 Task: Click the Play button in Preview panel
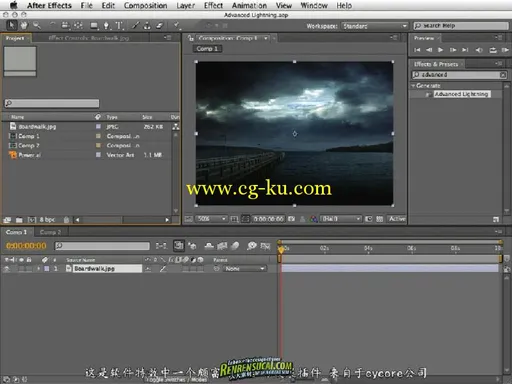tap(441, 50)
